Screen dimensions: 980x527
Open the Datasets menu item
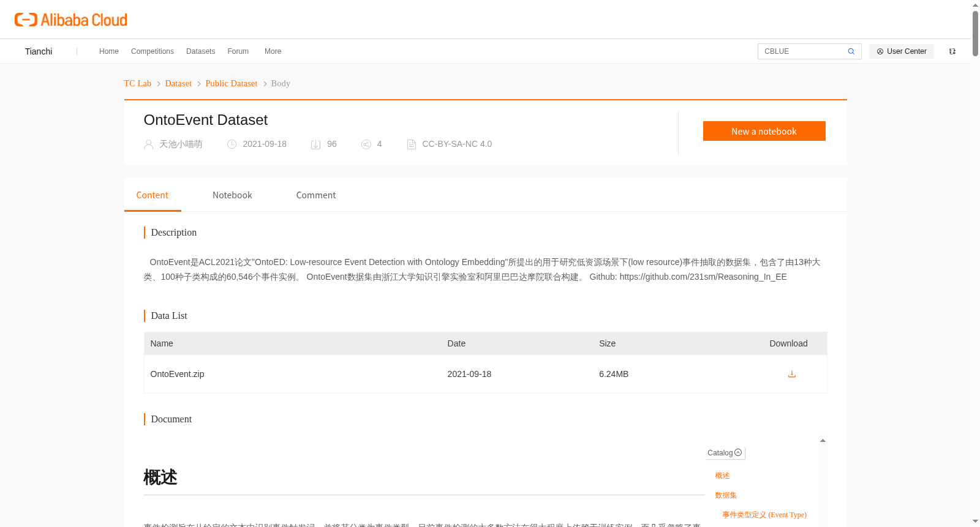(x=201, y=51)
